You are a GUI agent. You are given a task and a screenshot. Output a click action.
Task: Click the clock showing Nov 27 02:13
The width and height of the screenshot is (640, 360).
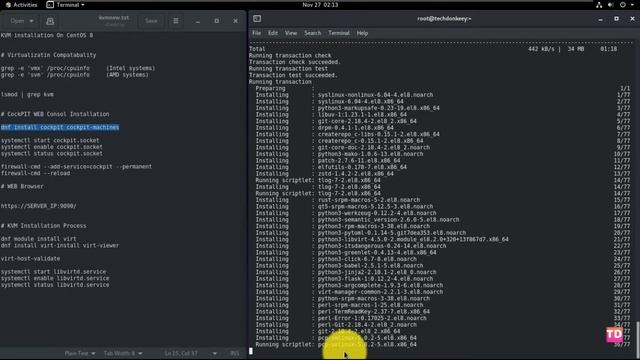pyautogui.click(x=320, y=5)
